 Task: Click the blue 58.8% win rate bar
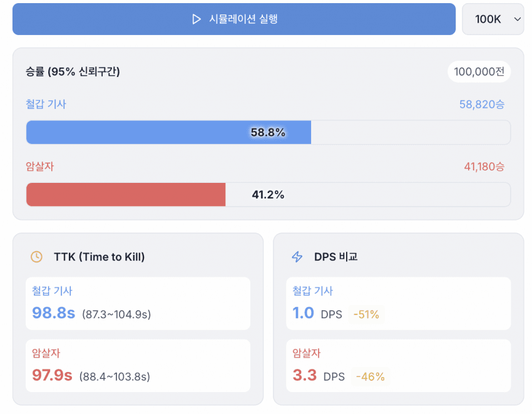click(168, 133)
